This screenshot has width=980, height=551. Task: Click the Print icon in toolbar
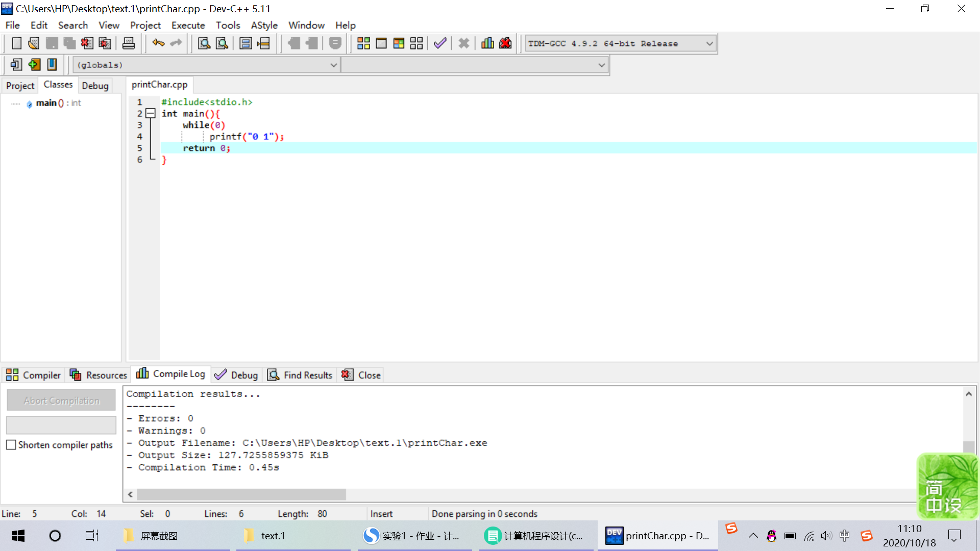tap(129, 43)
